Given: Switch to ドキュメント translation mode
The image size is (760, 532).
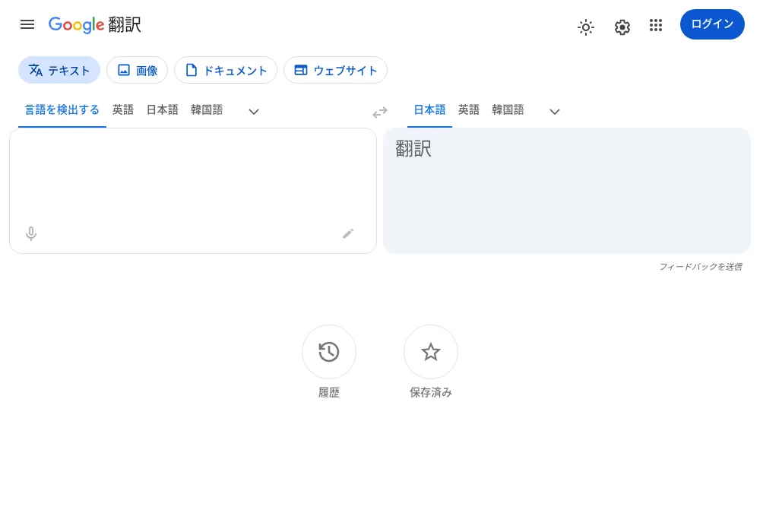Looking at the screenshot, I should click(x=226, y=70).
